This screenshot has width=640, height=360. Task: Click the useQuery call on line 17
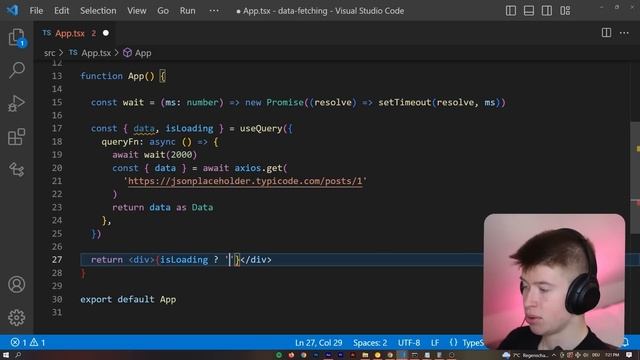261,129
